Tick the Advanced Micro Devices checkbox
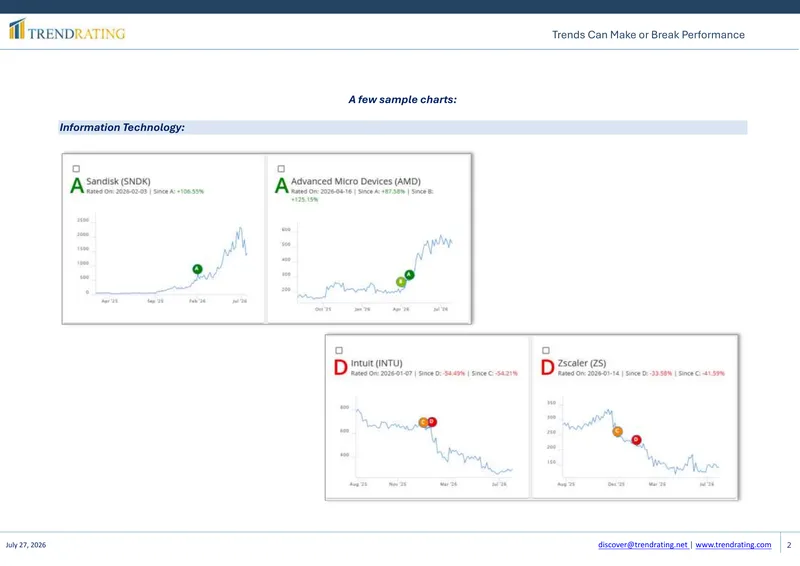 pos(281,169)
